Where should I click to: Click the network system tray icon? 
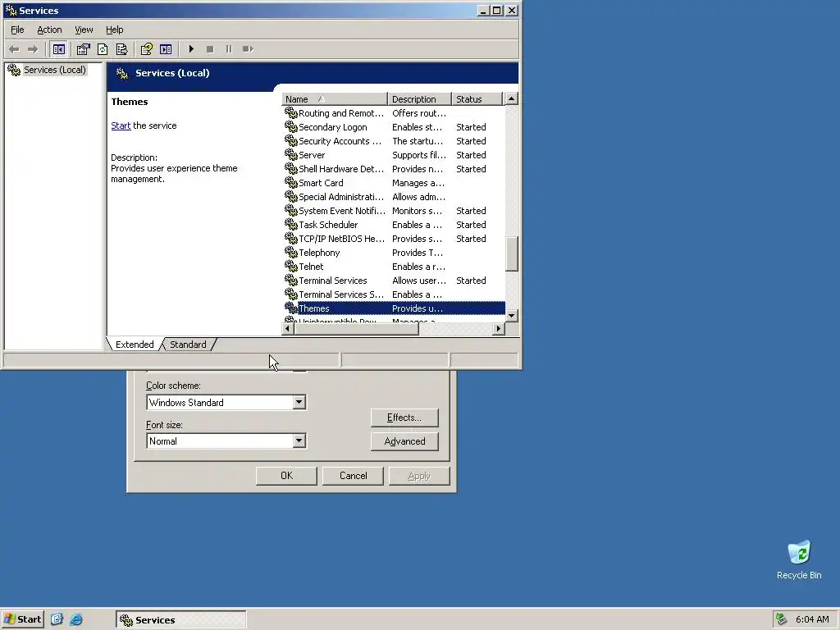782,619
